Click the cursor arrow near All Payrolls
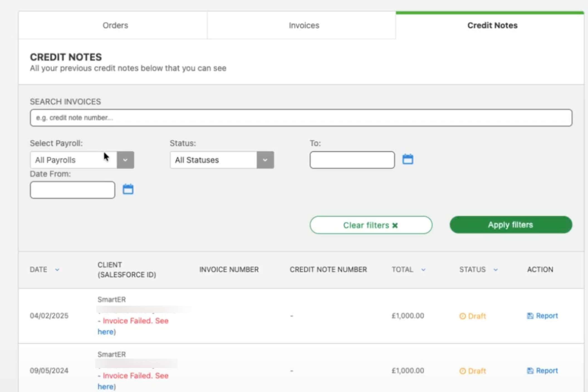Viewport: 588px width, 392px height. [106, 156]
